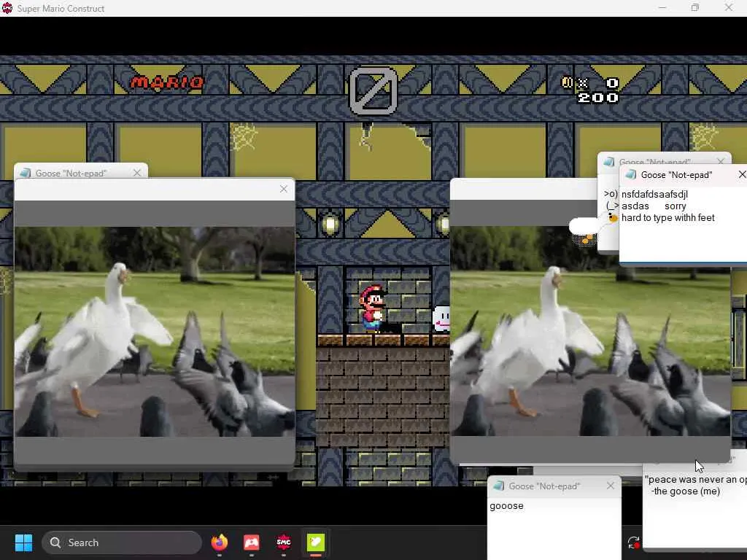Viewport: 747px width, 560px height.
Task: Click the MARIO name label in HUD
Action: 167,83
